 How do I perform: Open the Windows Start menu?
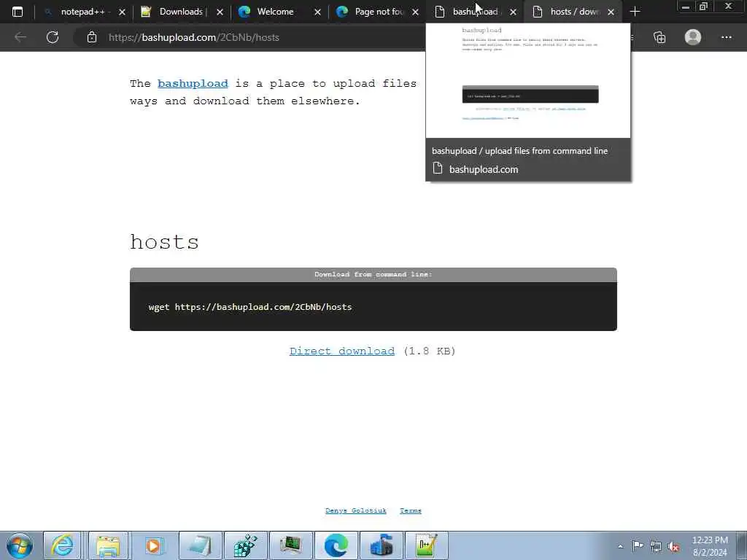click(20, 545)
